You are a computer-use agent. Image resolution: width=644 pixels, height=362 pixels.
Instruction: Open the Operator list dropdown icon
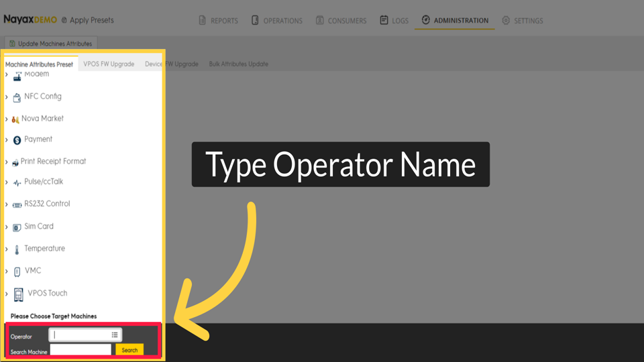click(115, 335)
